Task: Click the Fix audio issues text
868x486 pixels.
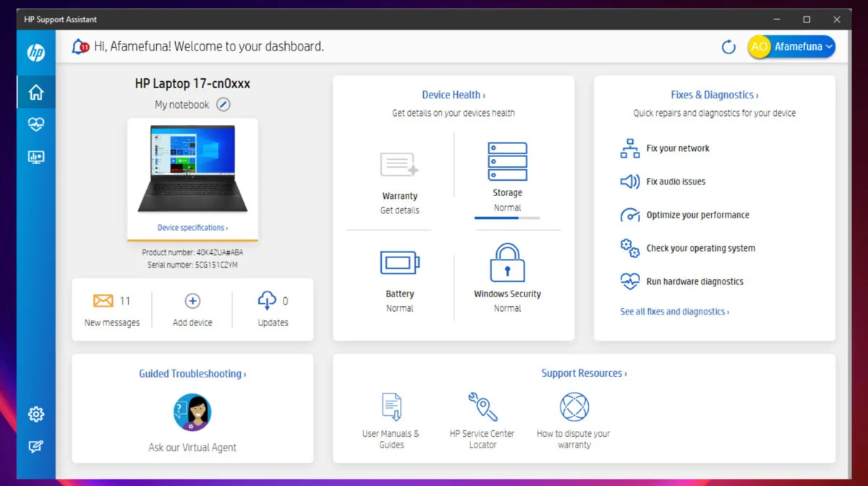Action: click(676, 182)
